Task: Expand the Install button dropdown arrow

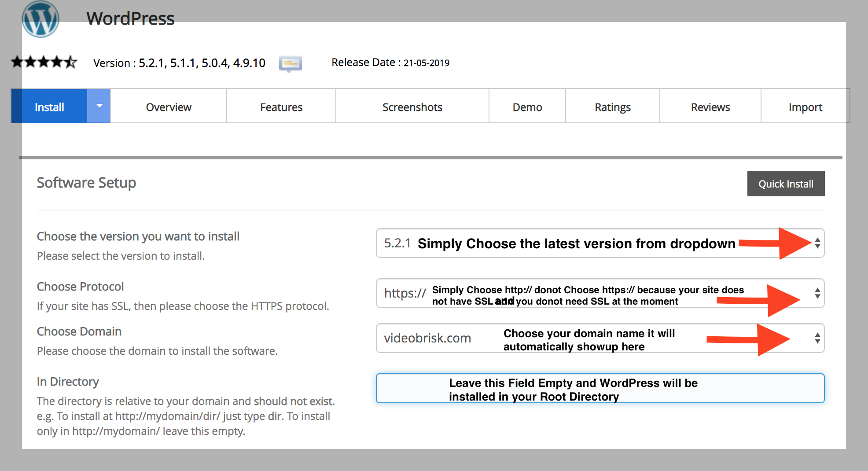Action: click(99, 106)
